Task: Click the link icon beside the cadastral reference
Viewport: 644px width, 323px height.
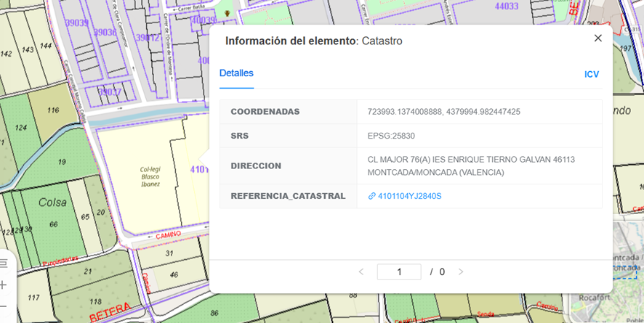Action: click(371, 196)
